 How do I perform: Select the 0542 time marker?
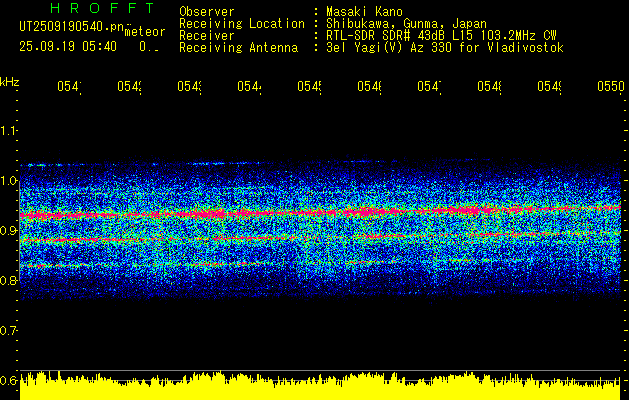(x=130, y=87)
